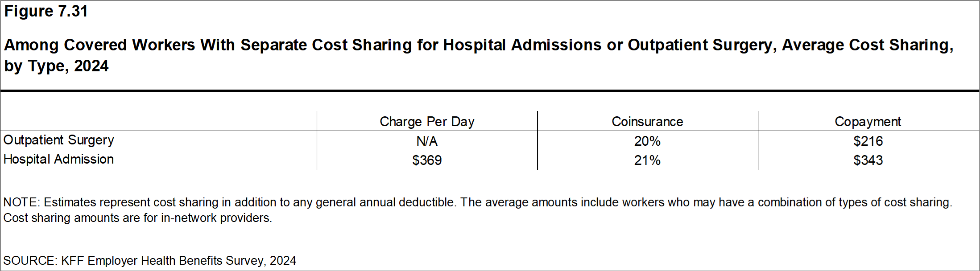980x271 pixels.
Task: Click the word NOTE in the footnote
Action: coord(21,202)
